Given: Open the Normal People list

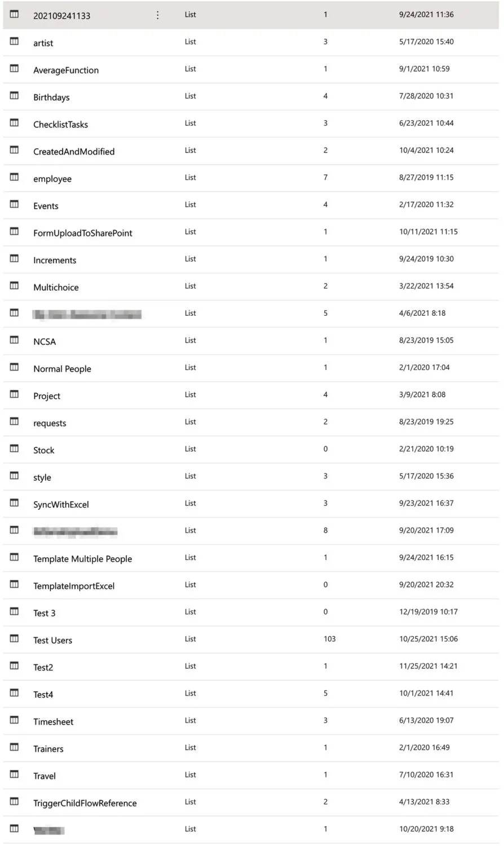Looking at the screenshot, I should (62, 369).
